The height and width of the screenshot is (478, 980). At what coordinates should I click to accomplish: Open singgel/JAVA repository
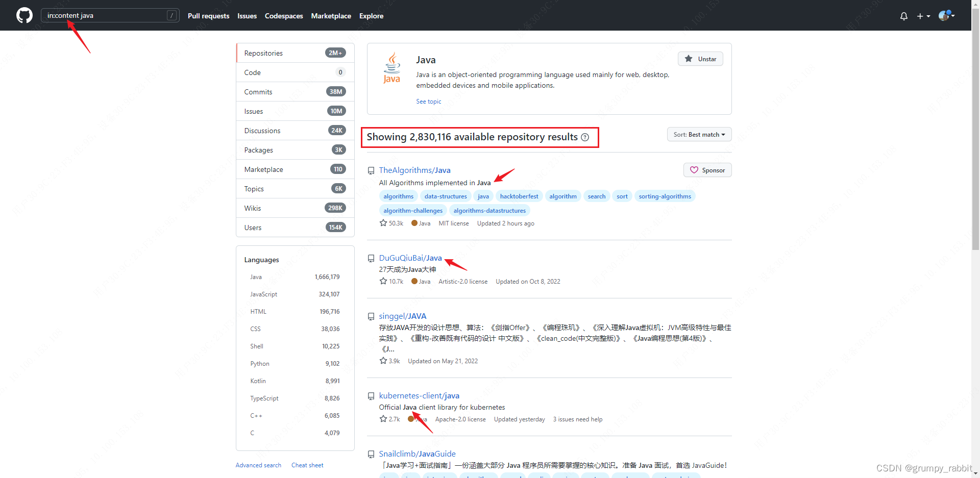tap(402, 316)
